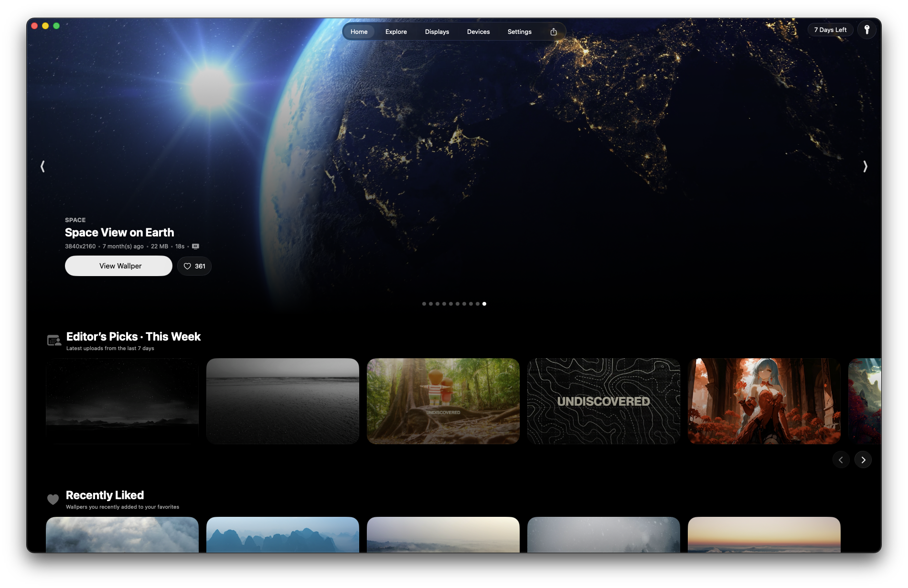Open the Explore tab
This screenshot has width=908, height=588.
pyautogui.click(x=396, y=32)
